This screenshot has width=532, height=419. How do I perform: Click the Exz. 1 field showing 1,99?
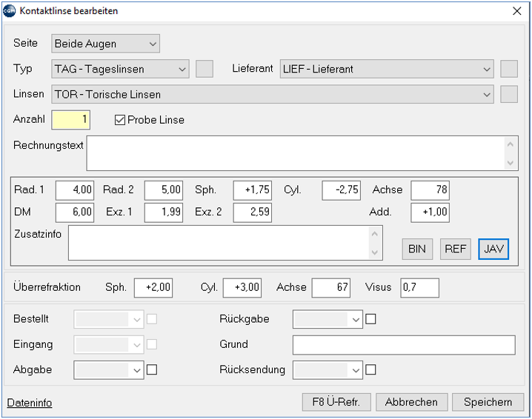click(164, 212)
